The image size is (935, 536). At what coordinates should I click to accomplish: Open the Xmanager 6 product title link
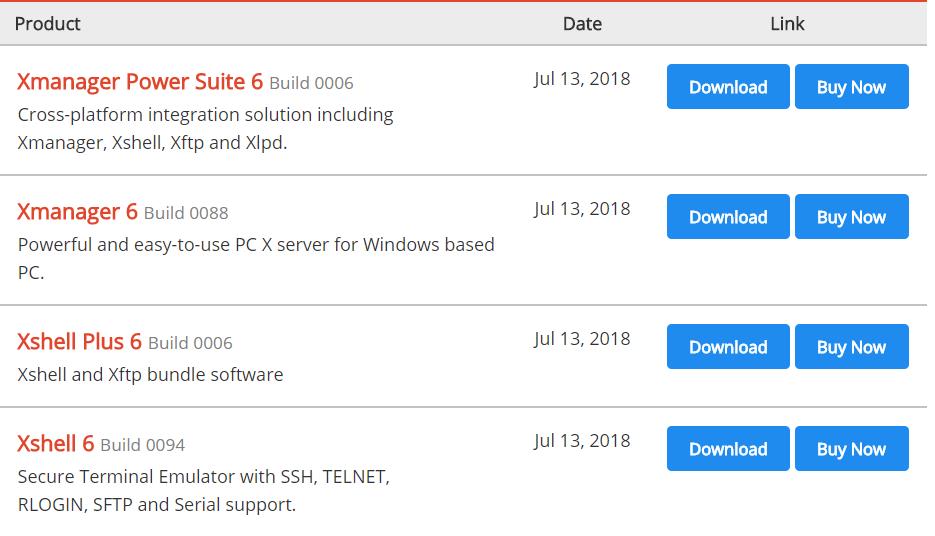(x=77, y=212)
